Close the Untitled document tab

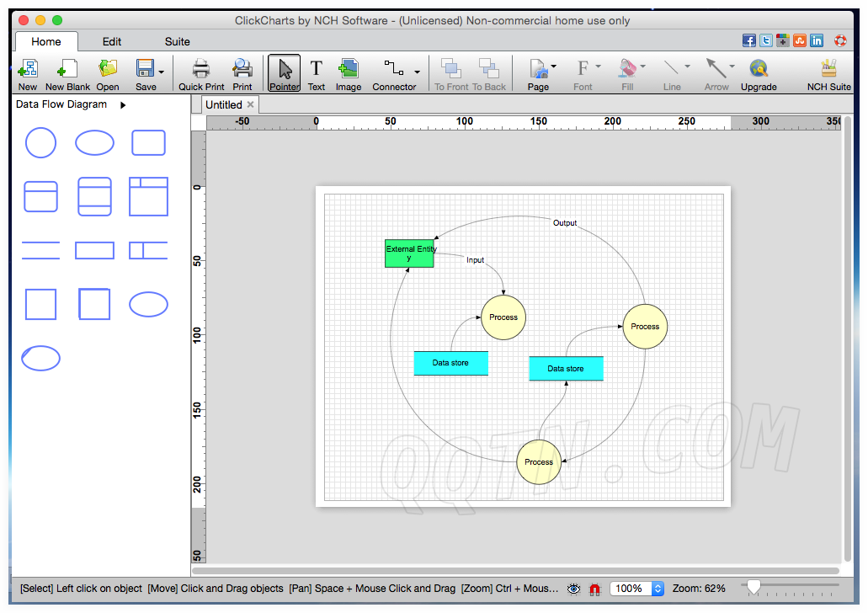pos(250,104)
